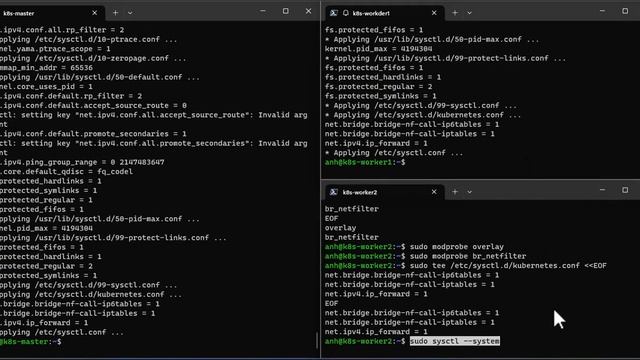The width and height of the screenshot is (640, 360).
Task: Click the k8s-master prompt line
Action: [x=31, y=342]
